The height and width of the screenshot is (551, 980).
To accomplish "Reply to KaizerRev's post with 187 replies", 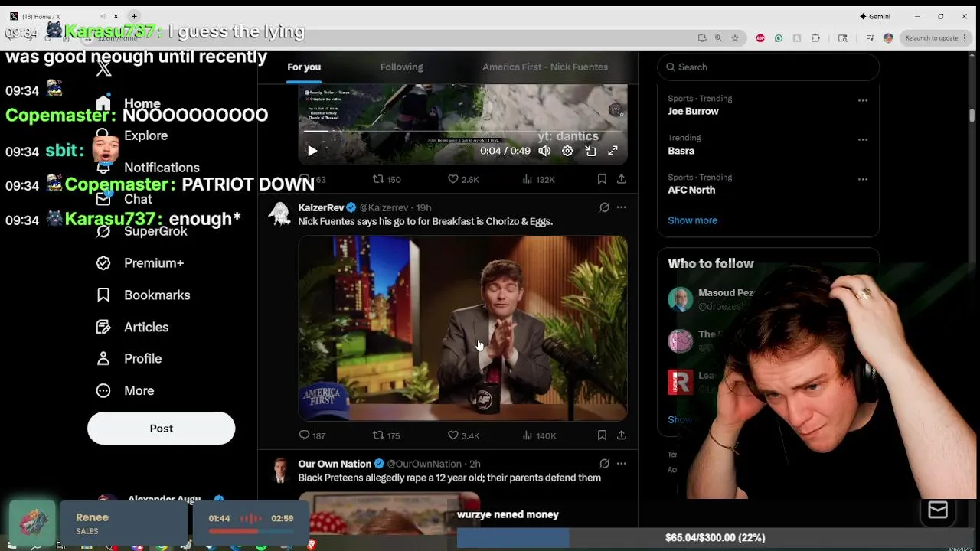I will click(x=312, y=435).
